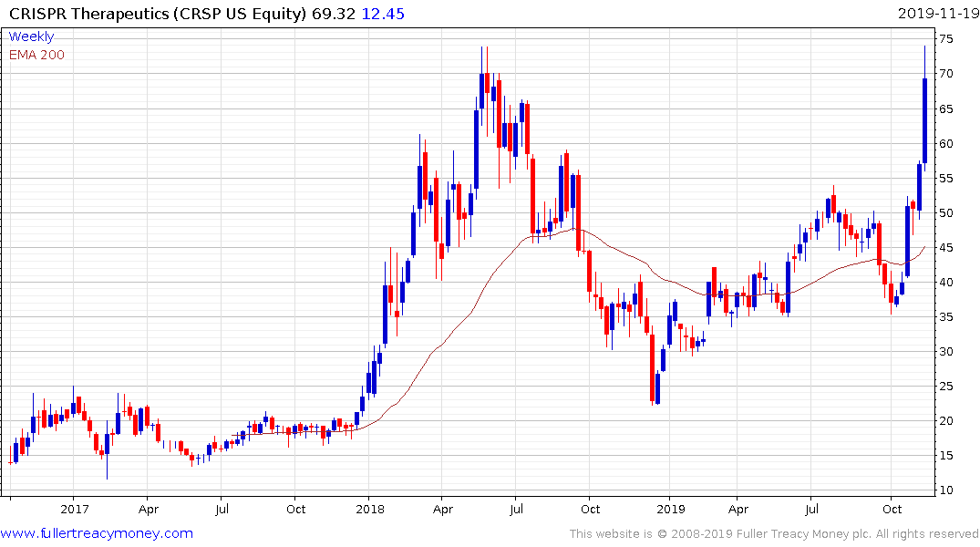Click the 2018 x-axis label

[x=369, y=509]
